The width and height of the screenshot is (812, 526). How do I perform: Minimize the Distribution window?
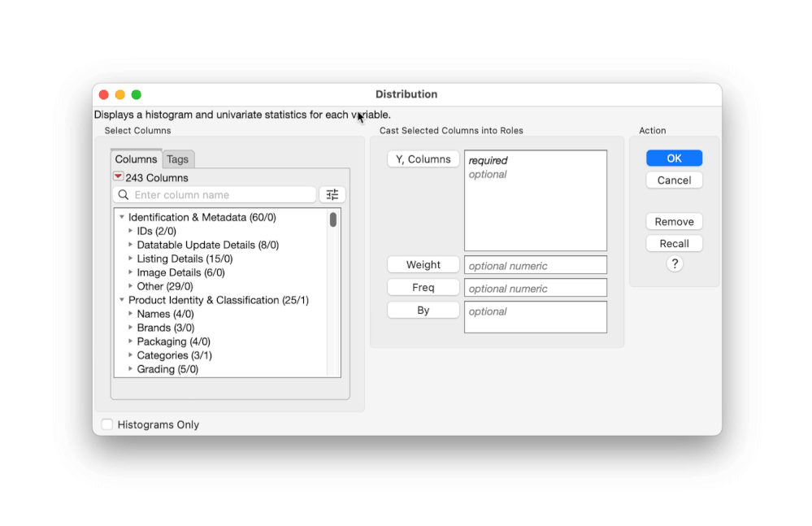pyautogui.click(x=120, y=94)
